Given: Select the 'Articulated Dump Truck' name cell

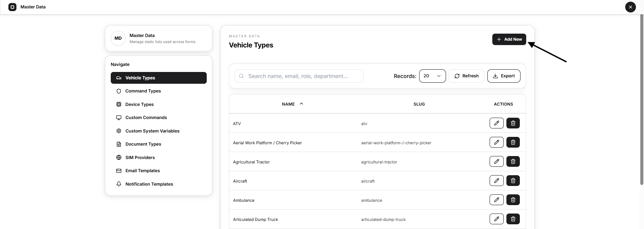Looking at the screenshot, I should [x=255, y=220].
